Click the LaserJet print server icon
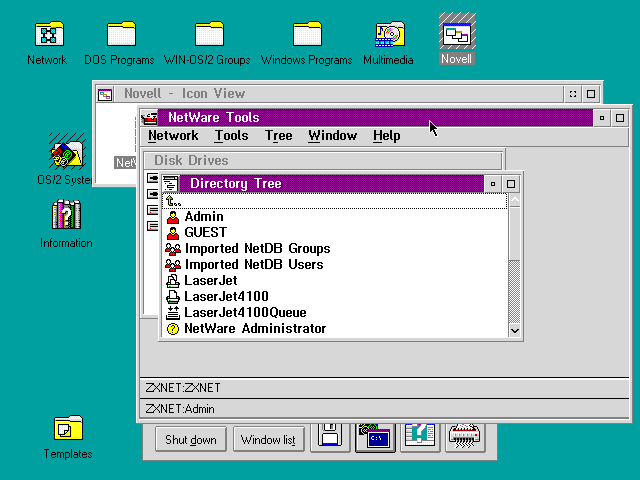Viewport: 640px width, 480px height. point(173,281)
